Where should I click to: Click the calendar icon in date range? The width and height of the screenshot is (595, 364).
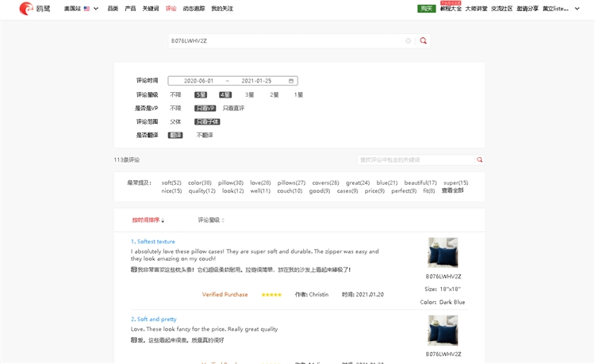click(x=291, y=81)
